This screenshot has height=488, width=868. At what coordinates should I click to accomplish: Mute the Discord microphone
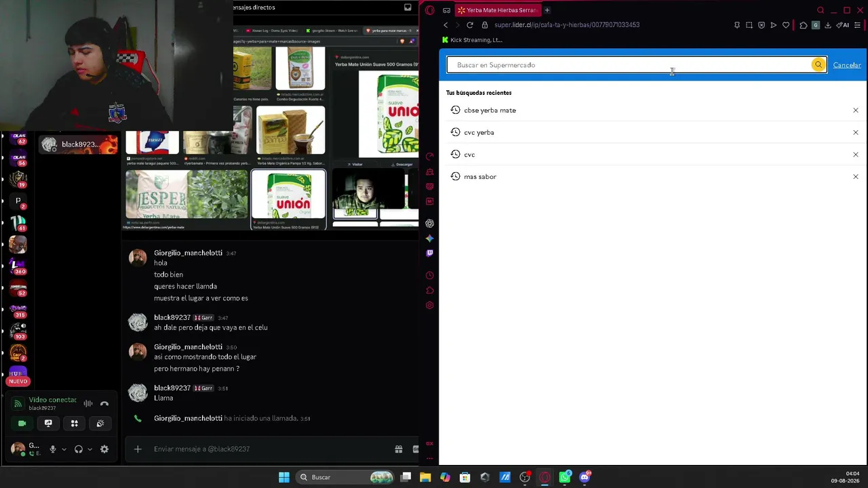(x=53, y=449)
